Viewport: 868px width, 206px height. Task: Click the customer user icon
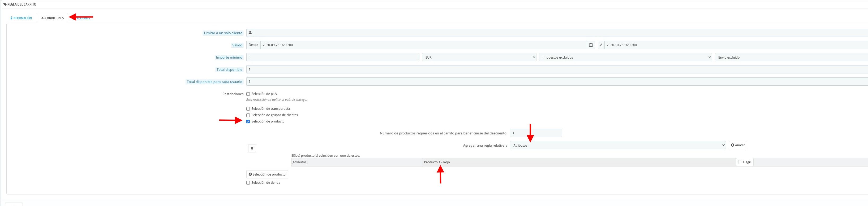[x=250, y=33]
